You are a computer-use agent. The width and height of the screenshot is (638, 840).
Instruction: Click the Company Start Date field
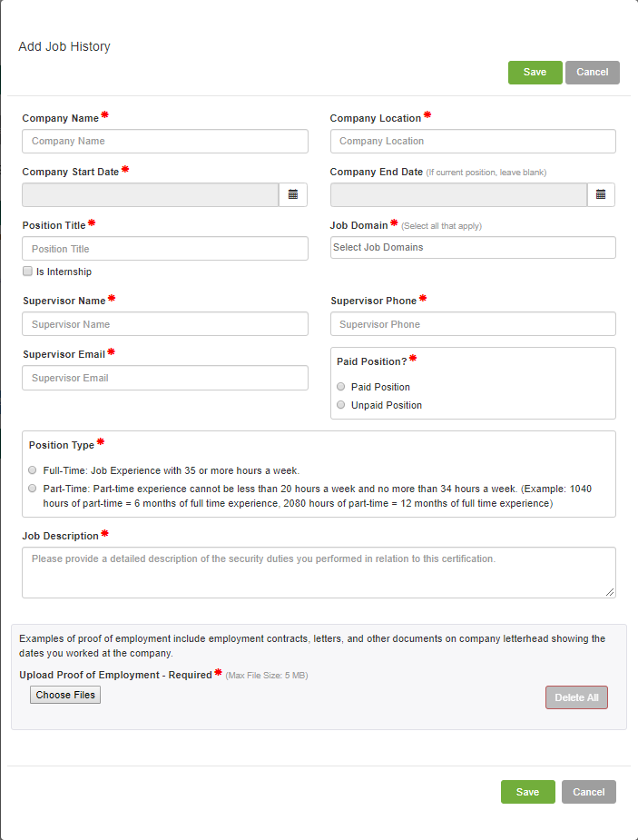click(x=150, y=194)
